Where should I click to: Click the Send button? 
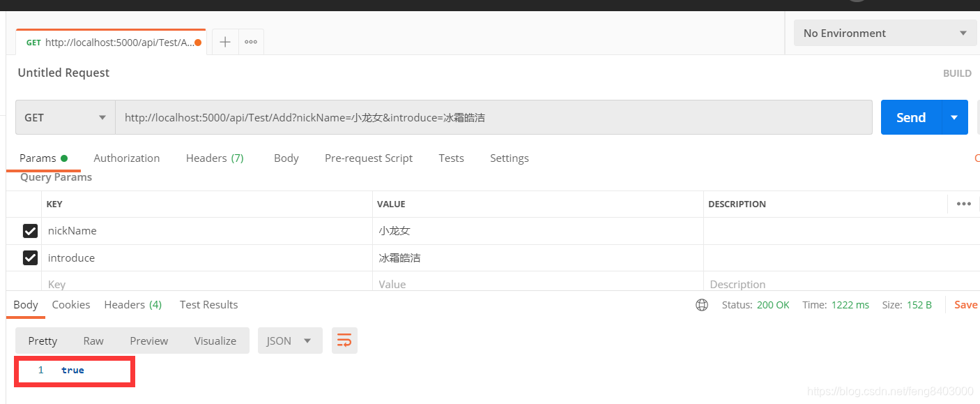(x=910, y=117)
